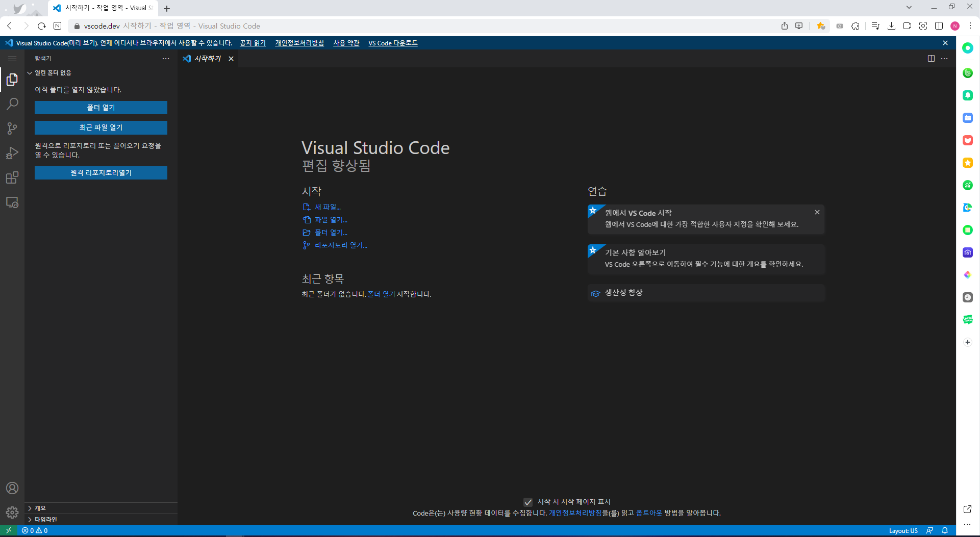
Task: Click 새 파일... link
Action: (x=328, y=207)
